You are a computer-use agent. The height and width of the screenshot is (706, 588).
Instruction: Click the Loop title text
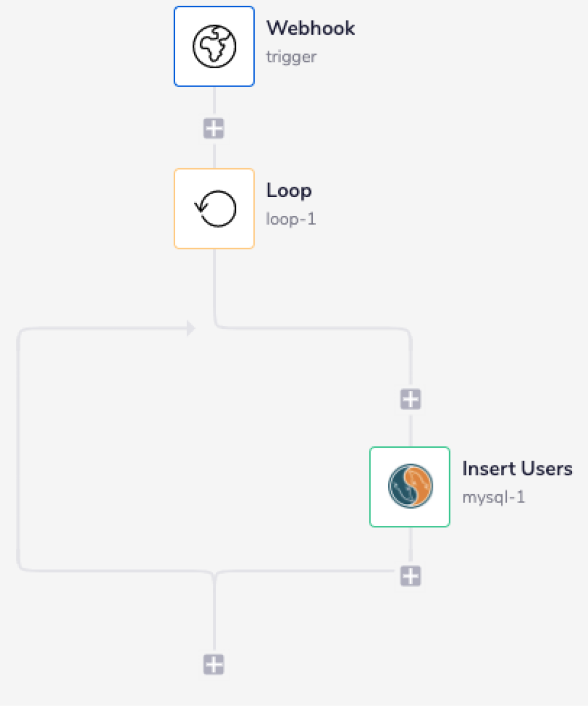tap(289, 190)
